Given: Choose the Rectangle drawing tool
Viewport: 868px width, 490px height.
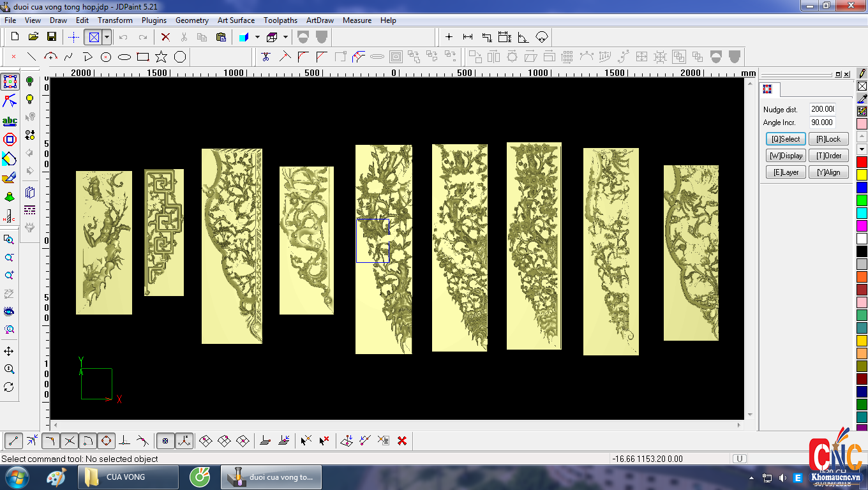Looking at the screenshot, I should 143,57.
